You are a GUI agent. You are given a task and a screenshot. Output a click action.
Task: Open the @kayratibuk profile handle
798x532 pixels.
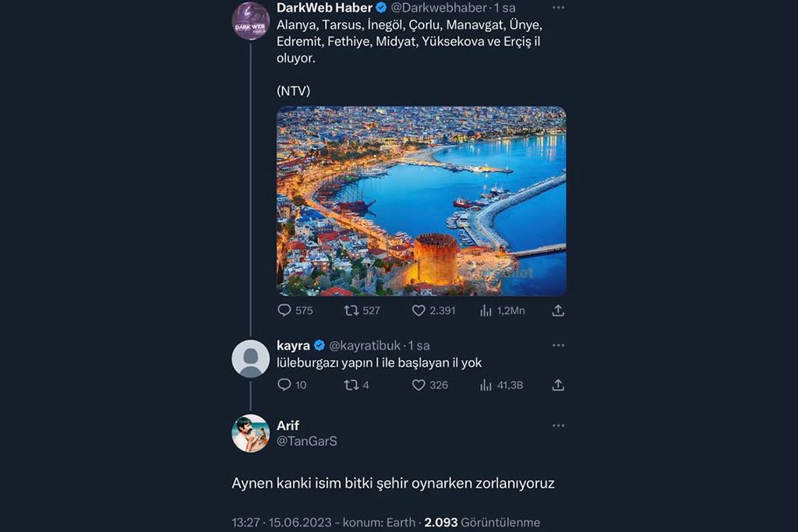coord(365,345)
